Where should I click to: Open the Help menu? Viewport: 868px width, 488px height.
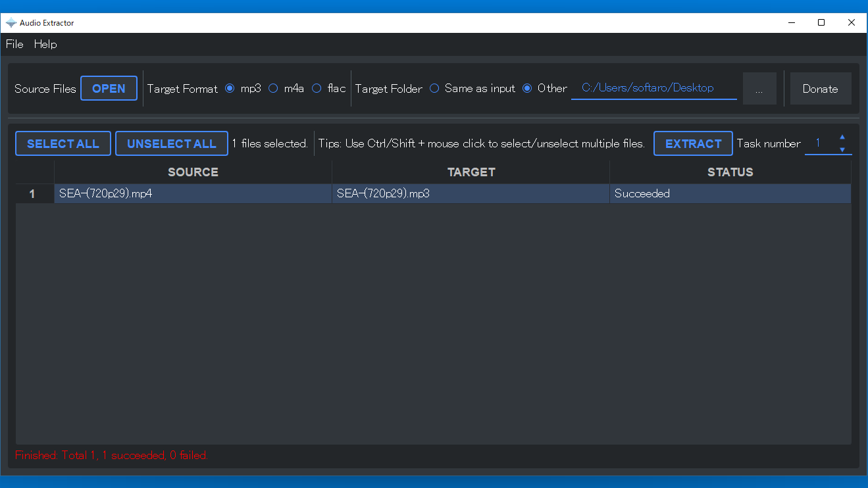[45, 44]
